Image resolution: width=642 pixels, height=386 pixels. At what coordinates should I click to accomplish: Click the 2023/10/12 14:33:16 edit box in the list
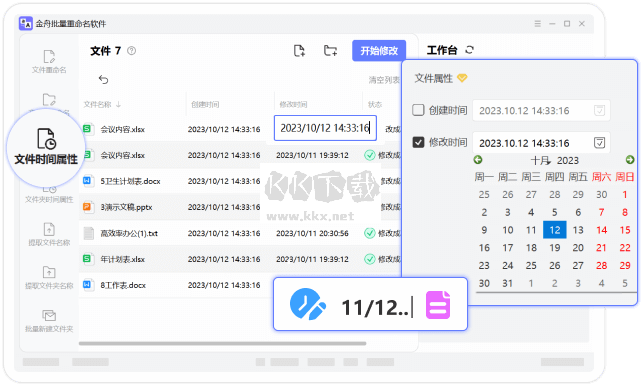point(325,128)
